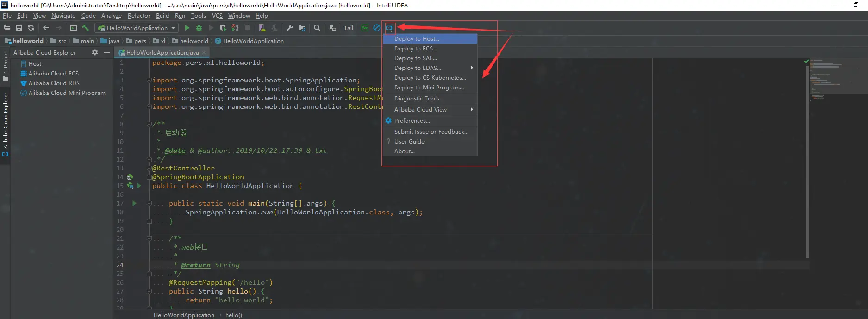Go back with the left arrow icon
868x319 pixels.
tap(46, 28)
